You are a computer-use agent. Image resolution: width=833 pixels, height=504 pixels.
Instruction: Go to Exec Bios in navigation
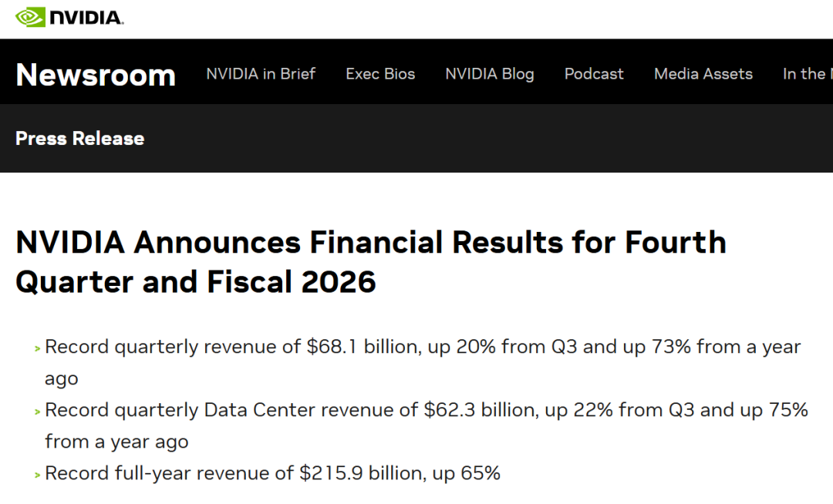[x=380, y=74]
